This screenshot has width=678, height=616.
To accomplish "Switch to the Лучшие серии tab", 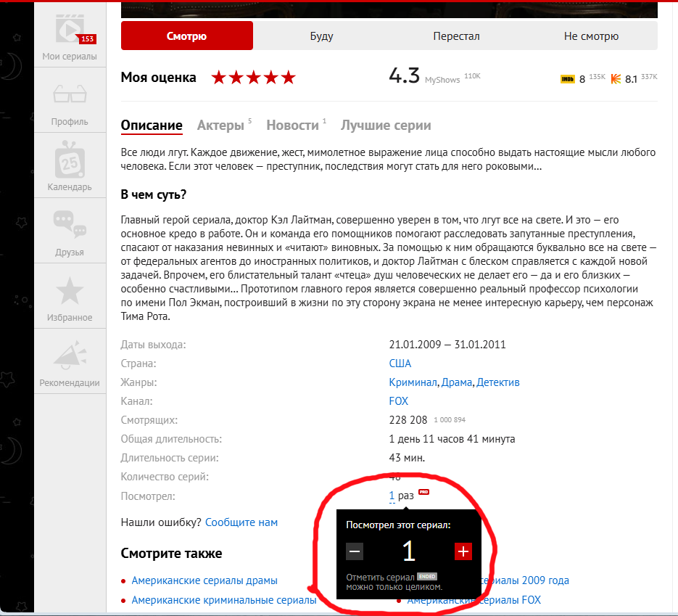I will point(386,126).
